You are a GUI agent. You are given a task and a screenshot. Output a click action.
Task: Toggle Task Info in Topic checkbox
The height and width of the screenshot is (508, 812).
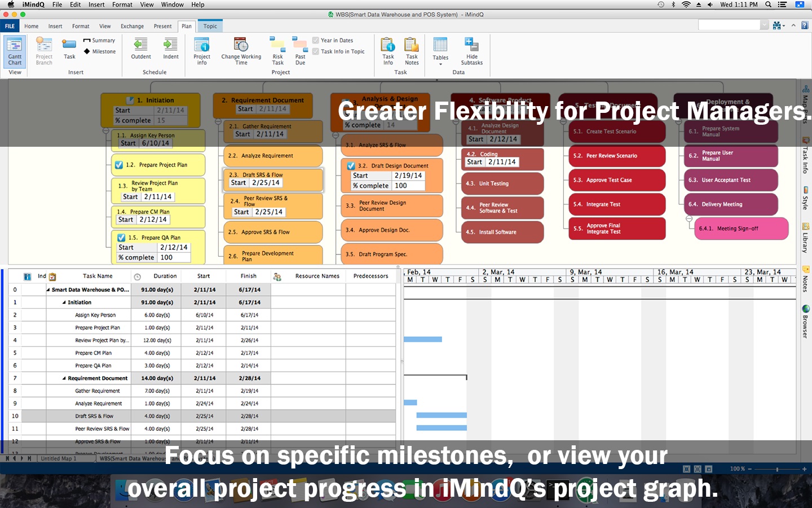click(316, 51)
